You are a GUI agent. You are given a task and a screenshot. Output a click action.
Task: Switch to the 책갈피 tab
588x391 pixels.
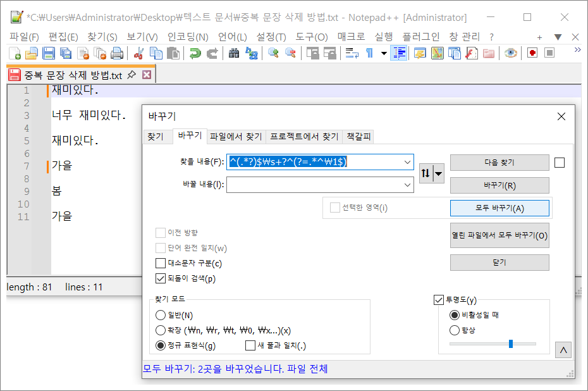(358, 136)
